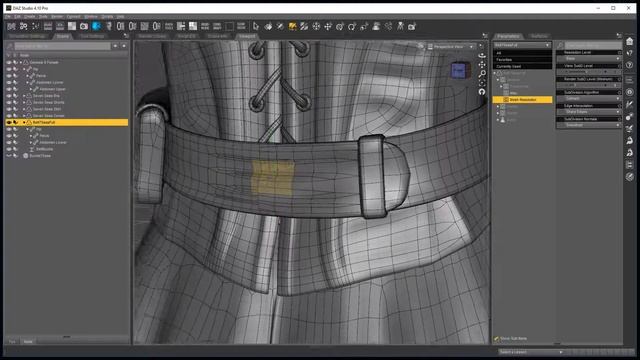Click the camera render icon in toolbar
Screen dimensions: 640x360
pyautogui.click(x=84, y=27)
